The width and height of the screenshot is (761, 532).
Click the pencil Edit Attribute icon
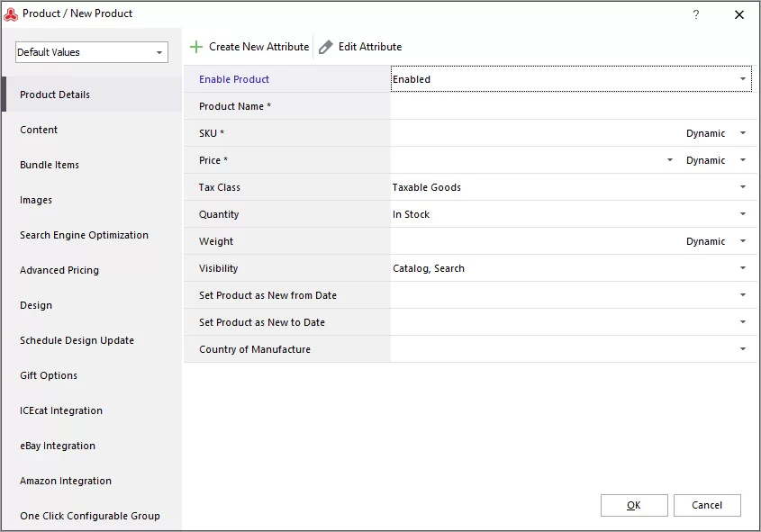pyautogui.click(x=326, y=47)
